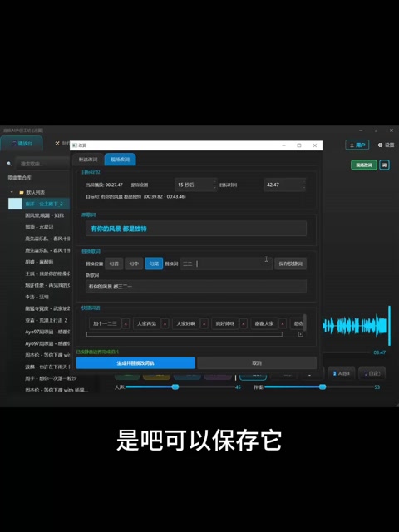Screen dimensions: 399x532
Task: Switch to the 现场改词 tab in the dialog
Action: click(x=120, y=160)
